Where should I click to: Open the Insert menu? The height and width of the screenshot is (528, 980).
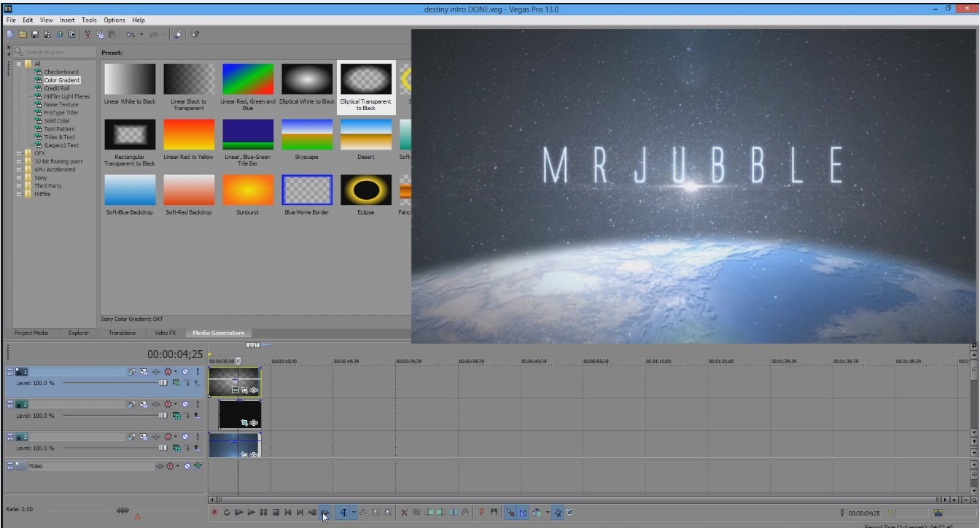tap(67, 20)
